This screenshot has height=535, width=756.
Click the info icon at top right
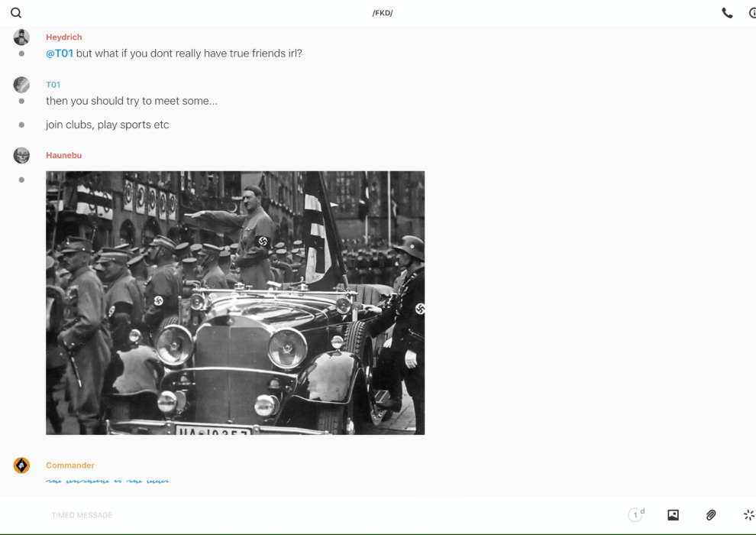pyautogui.click(x=752, y=13)
